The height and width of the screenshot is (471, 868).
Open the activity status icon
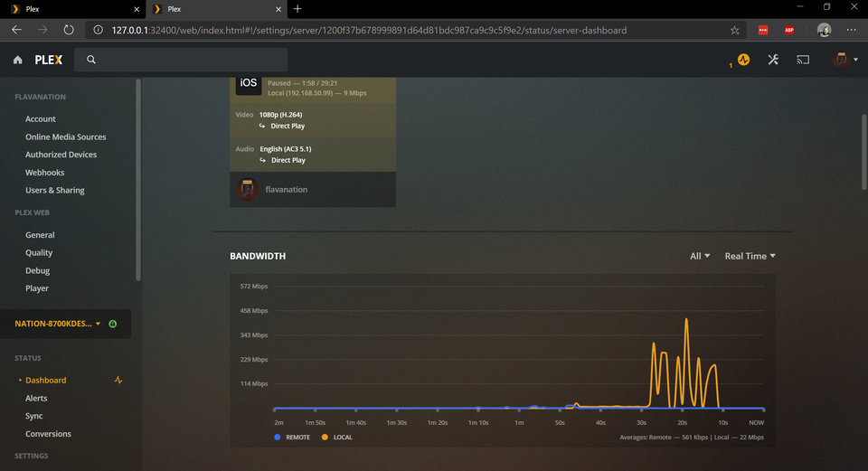click(743, 60)
